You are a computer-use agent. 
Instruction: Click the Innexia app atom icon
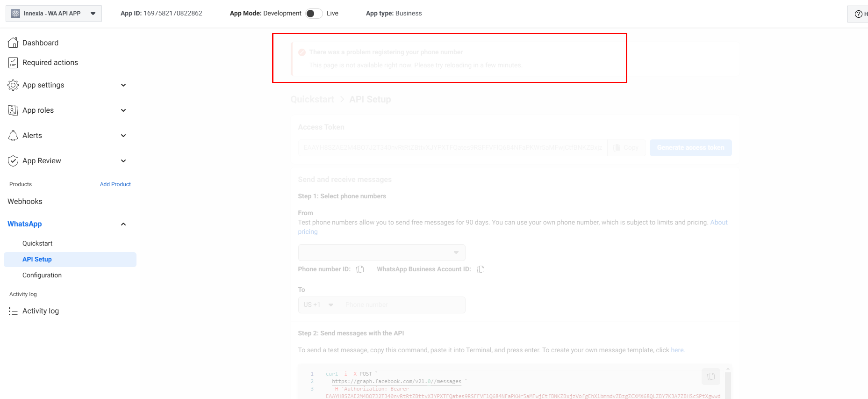point(15,14)
